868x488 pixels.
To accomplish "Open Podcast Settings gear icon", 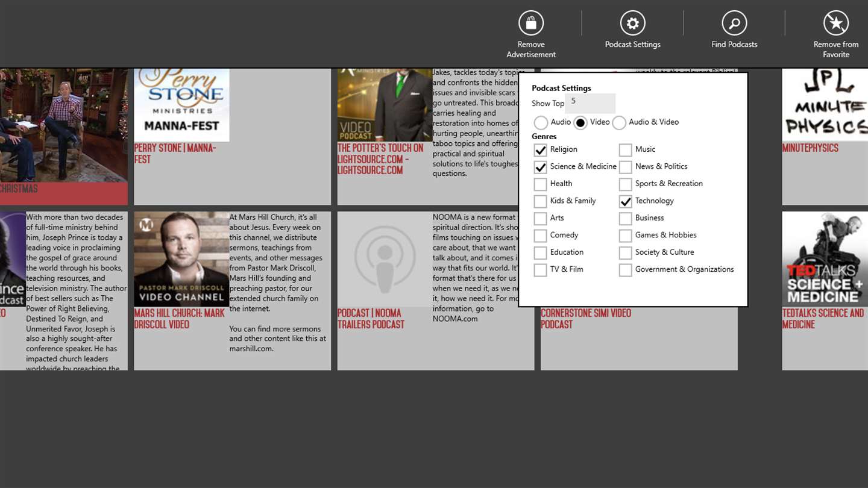I will pos(632,23).
